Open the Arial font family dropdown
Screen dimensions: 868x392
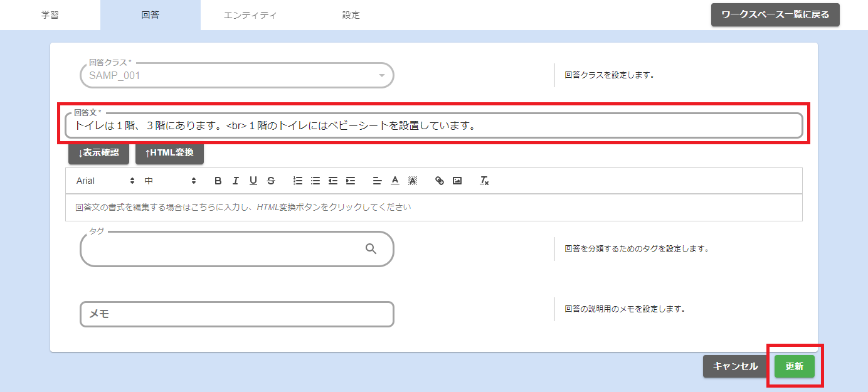pyautogui.click(x=105, y=181)
